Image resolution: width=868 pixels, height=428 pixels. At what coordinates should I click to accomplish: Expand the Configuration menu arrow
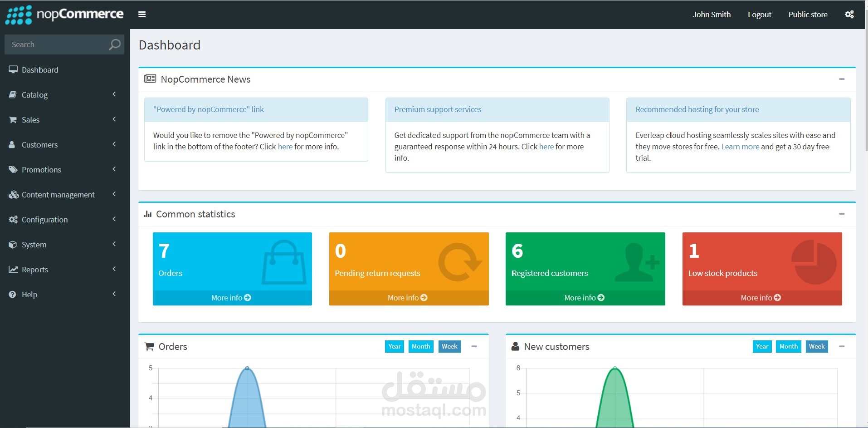tap(114, 219)
